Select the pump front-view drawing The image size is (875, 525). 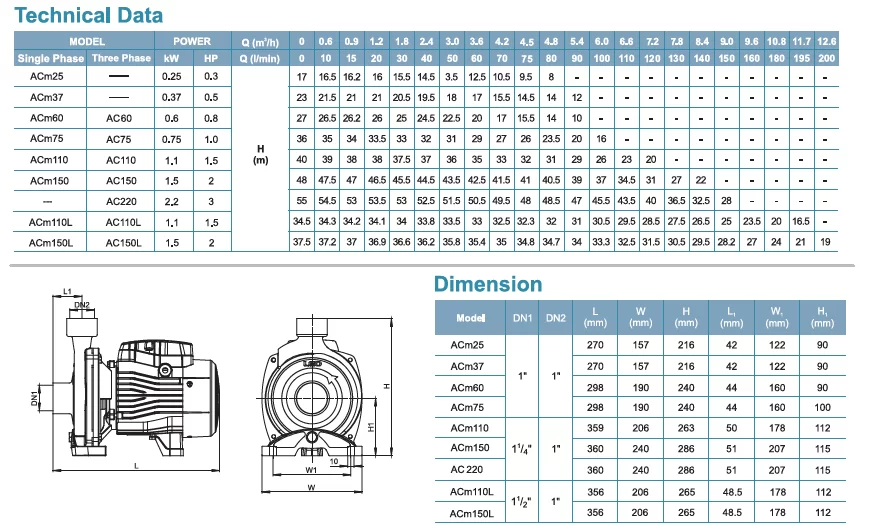[326, 404]
